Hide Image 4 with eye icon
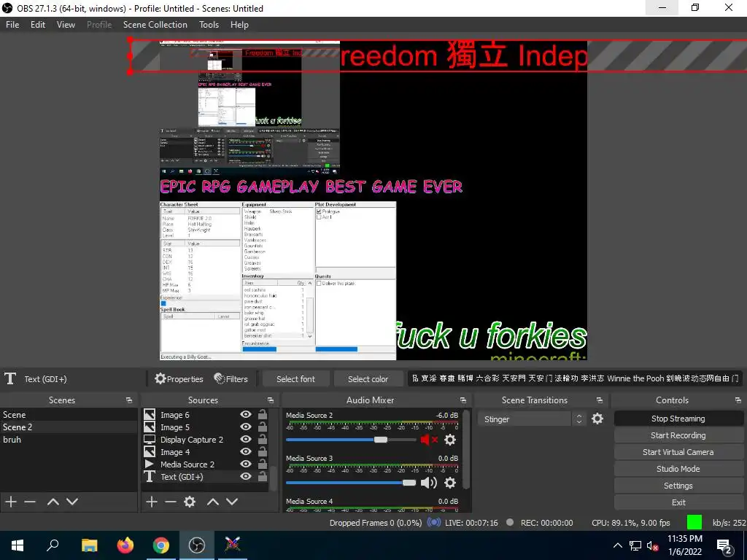747x560 pixels. click(246, 451)
